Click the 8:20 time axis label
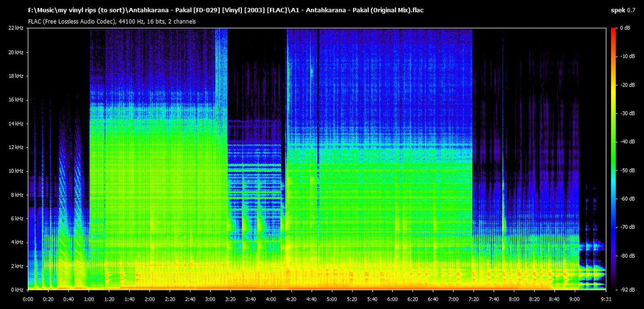 [x=534, y=299]
